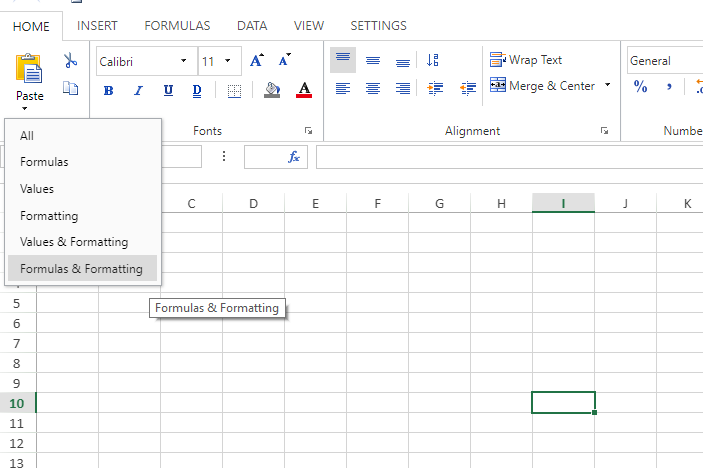Apply fill color with the paint bucket
Image resolution: width=703 pixels, height=468 pixels.
pos(272,90)
